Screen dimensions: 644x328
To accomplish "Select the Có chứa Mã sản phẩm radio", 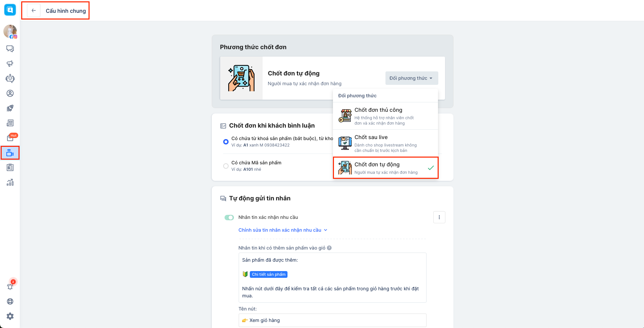I will [226, 166].
